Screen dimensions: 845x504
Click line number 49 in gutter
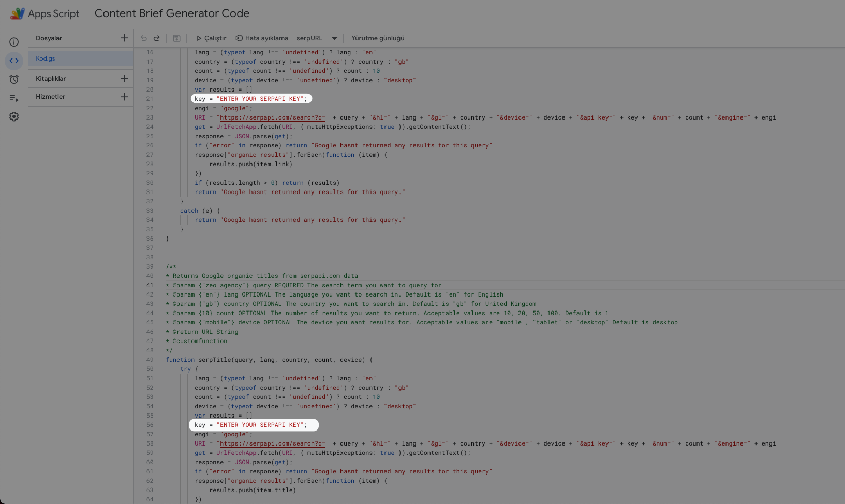pyautogui.click(x=150, y=360)
